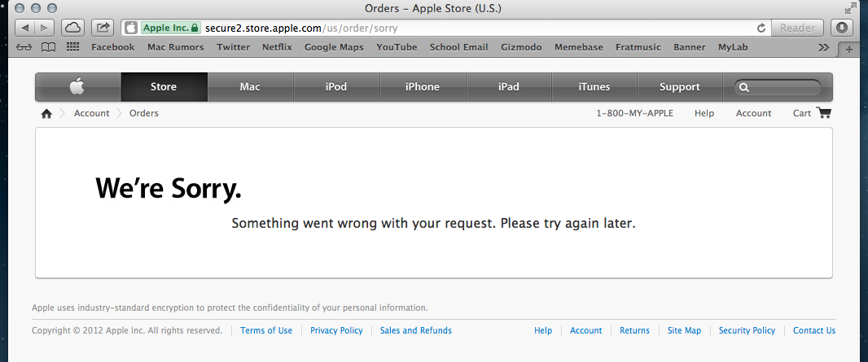Screen dimensions: 868x362
Task: Show more bookmarks with the double chevron
Action: 824,47
